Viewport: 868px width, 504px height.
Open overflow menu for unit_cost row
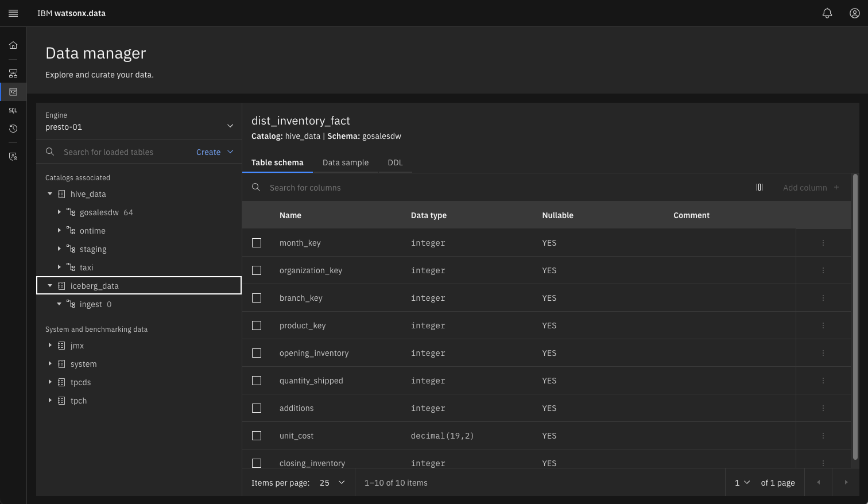tap(823, 436)
